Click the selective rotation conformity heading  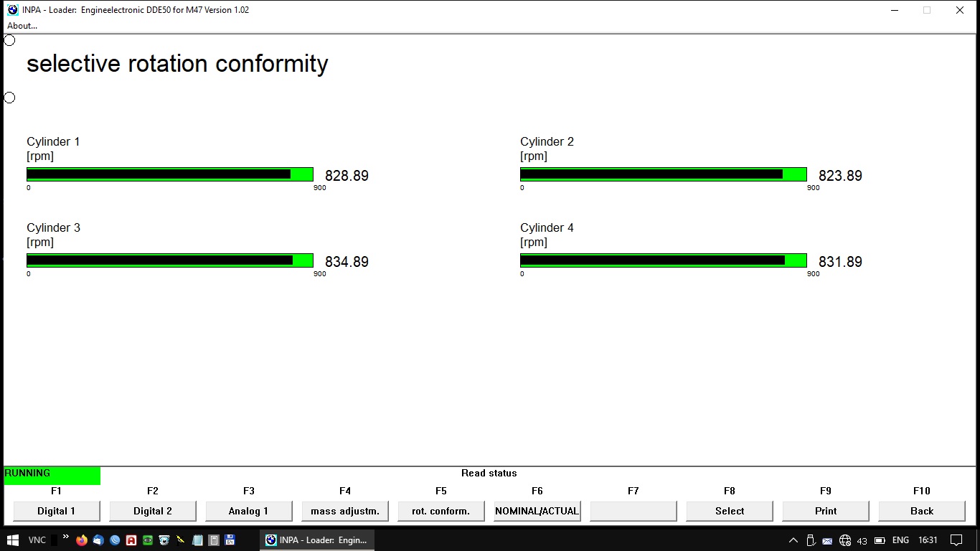177,64
